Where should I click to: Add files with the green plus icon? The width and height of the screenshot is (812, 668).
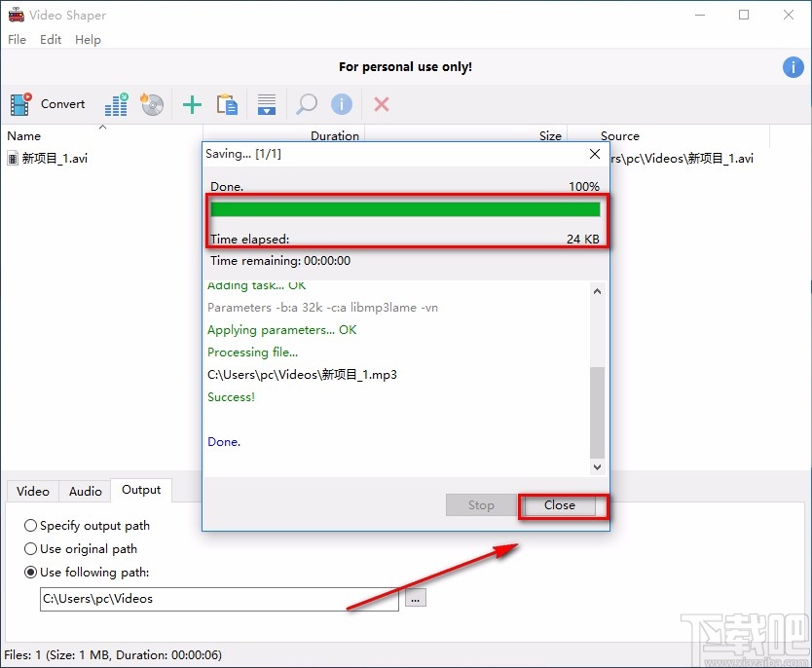[x=192, y=104]
